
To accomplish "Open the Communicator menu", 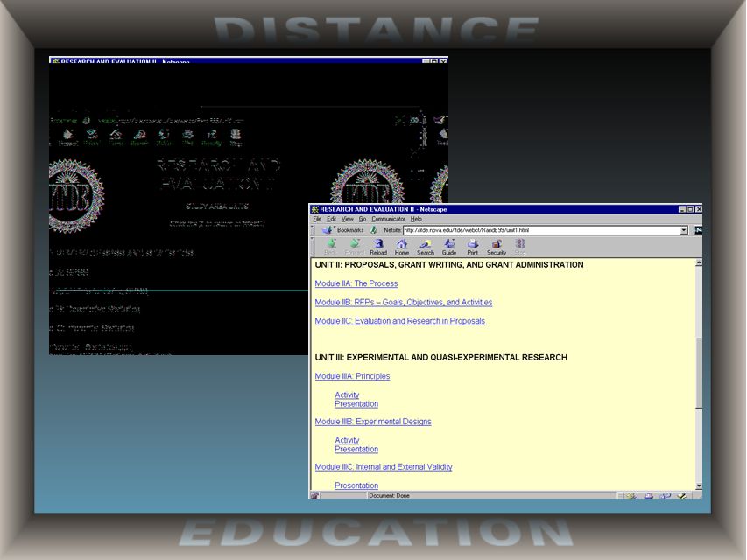I will [x=388, y=219].
